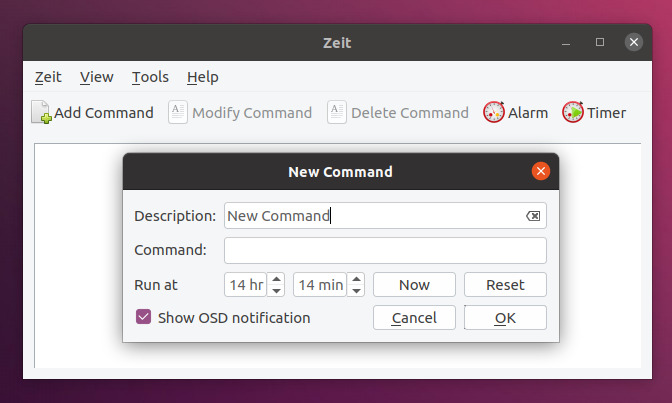The width and height of the screenshot is (672, 403).
Task: Open the Timer tool
Action: (x=573, y=113)
